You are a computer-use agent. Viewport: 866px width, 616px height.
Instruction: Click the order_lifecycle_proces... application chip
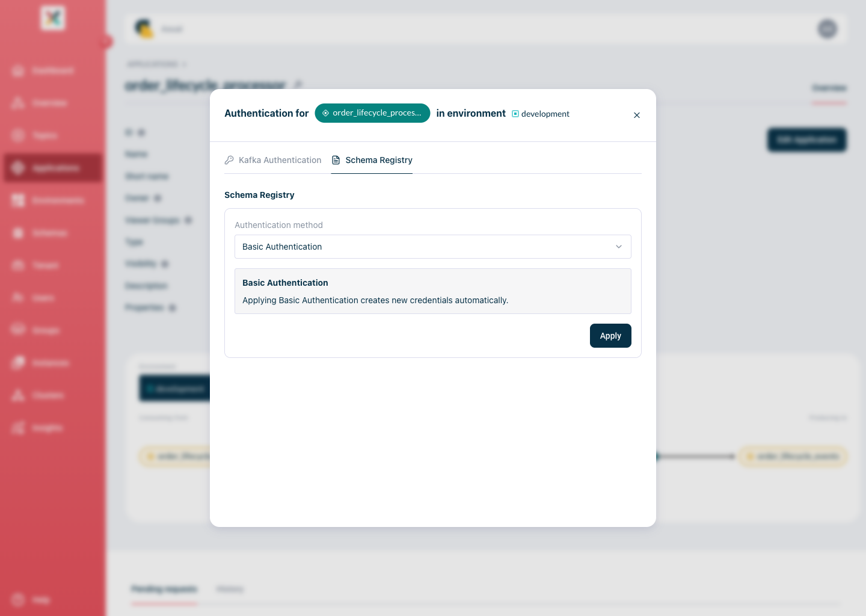[x=372, y=113]
